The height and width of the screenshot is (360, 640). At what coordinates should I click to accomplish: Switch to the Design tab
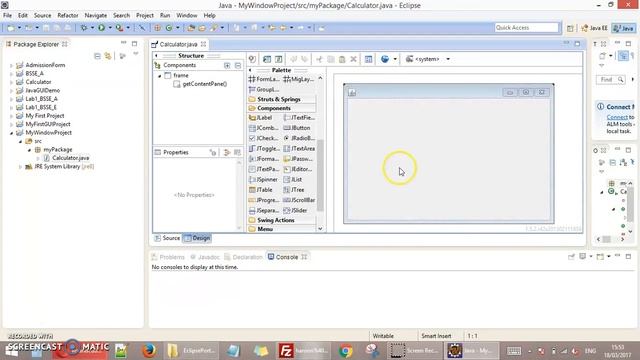click(x=197, y=238)
